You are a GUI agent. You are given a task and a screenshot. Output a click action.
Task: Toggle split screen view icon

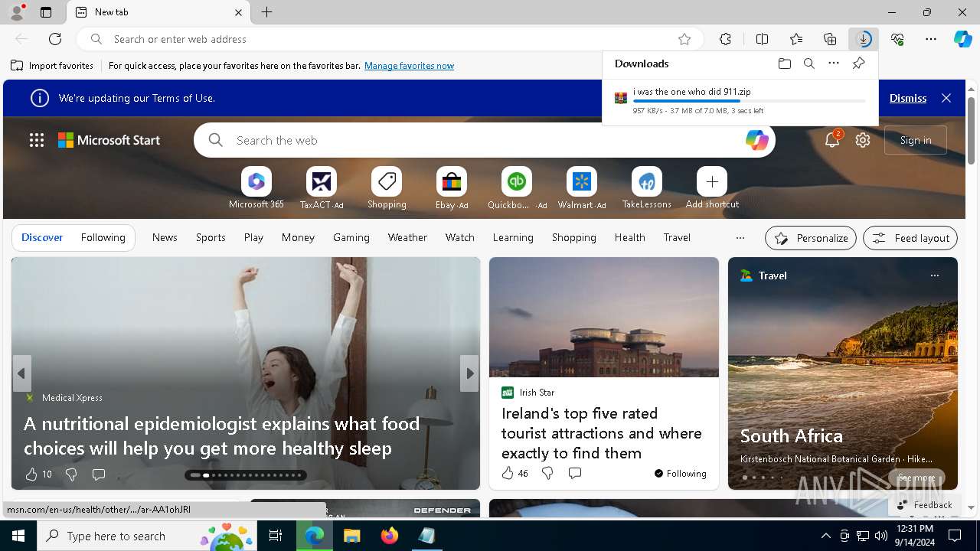[x=762, y=39]
